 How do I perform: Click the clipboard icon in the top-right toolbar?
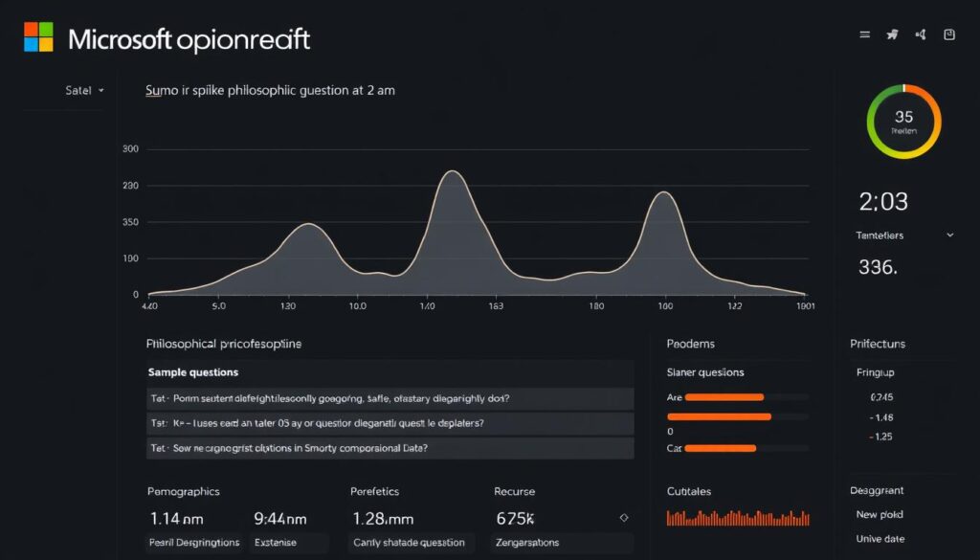948,33
